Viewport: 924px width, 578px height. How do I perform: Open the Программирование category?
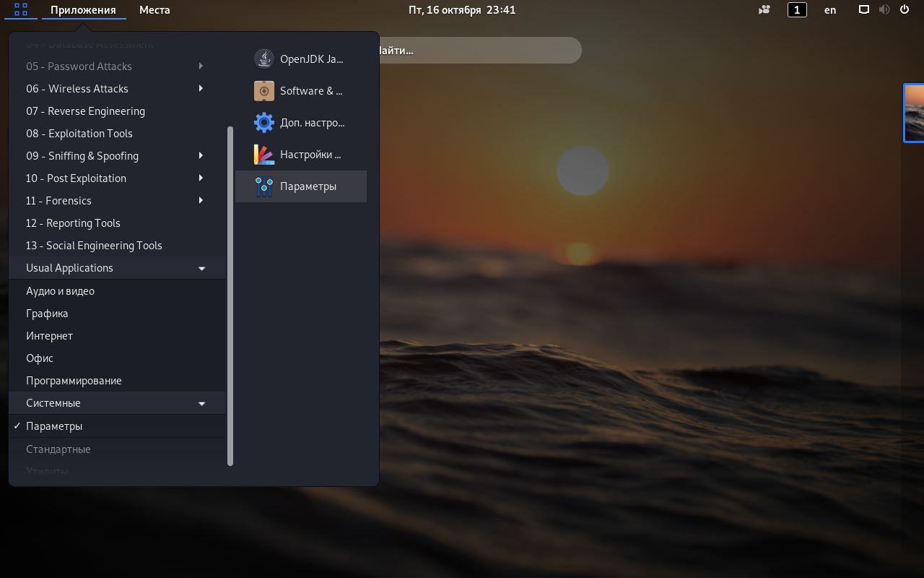pyautogui.click(x=117, y=381)
